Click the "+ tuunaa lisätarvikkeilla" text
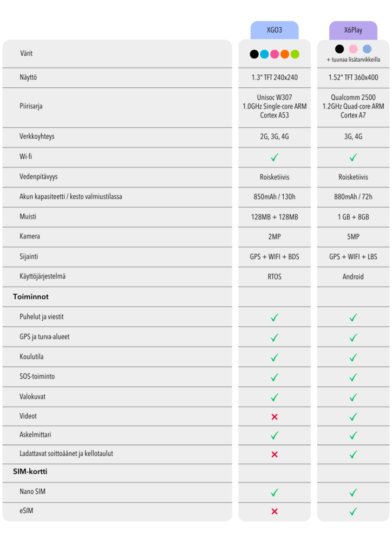 pos(353,60)
